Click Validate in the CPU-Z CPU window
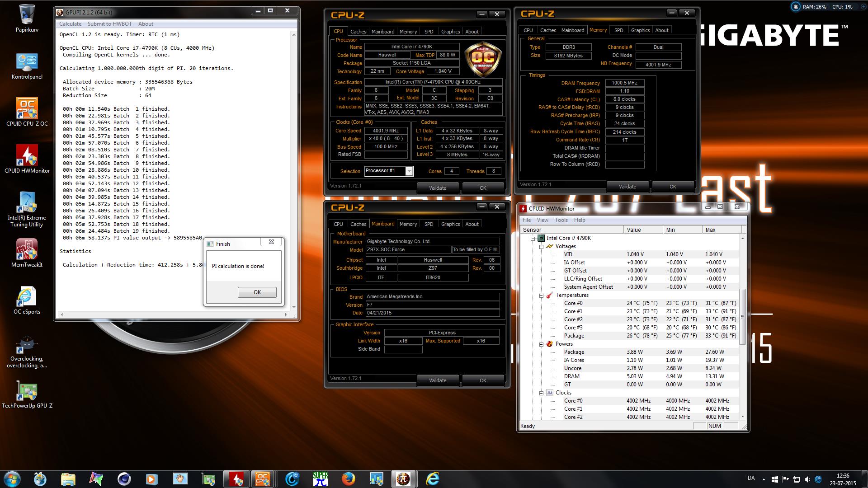This screenshot has width=868, height=488. pyautogui.click(x=438, y=188)
